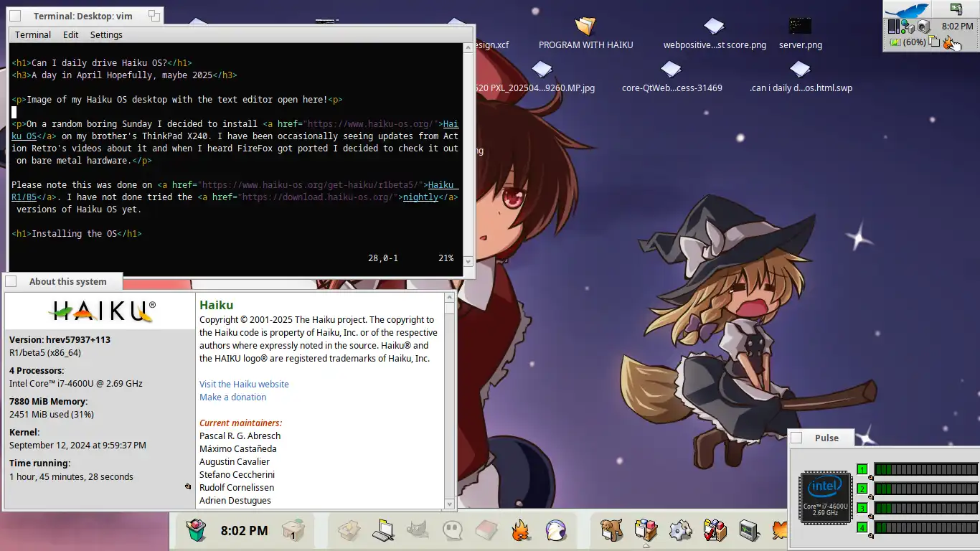This screenshot has width=980, height=551.
Task: Click the battery 60% indicator
Action: pos(908,42)
